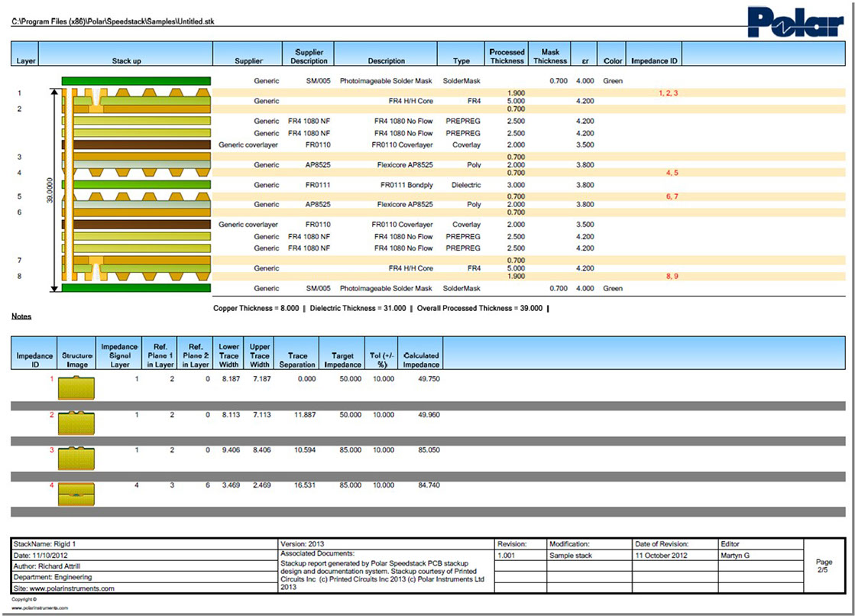
Task: Click the red impedance IDs "4, 5"
Action: click(x=672, y=173)
